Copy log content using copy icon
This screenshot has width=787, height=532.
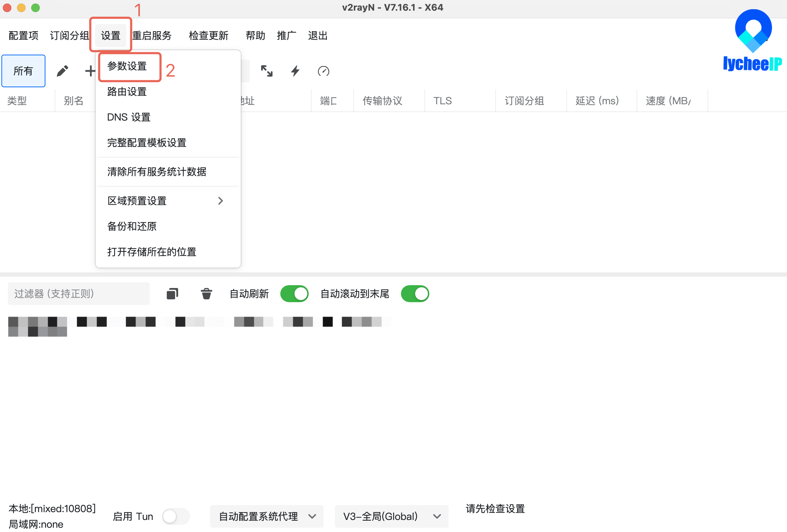[x=172, y=293]
